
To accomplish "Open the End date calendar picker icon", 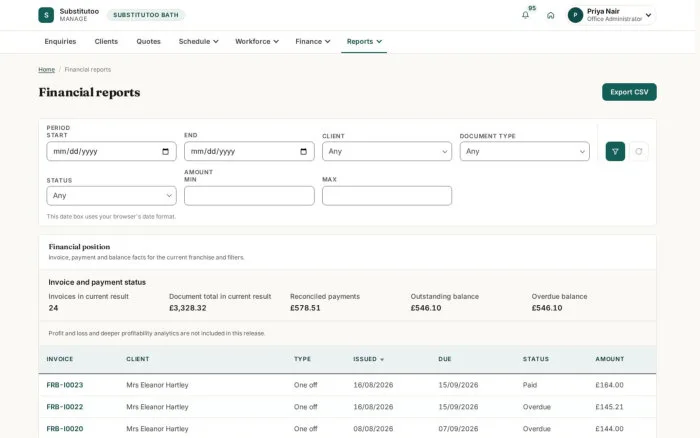I will 304,151.
